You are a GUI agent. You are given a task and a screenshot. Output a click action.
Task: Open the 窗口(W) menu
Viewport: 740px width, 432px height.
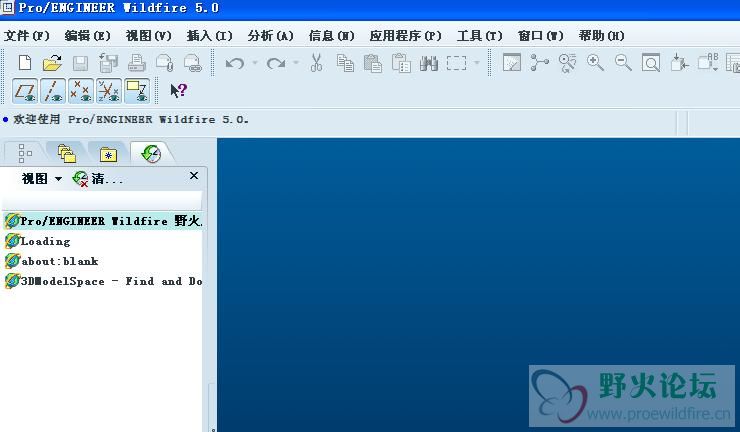tap(540, 35)
